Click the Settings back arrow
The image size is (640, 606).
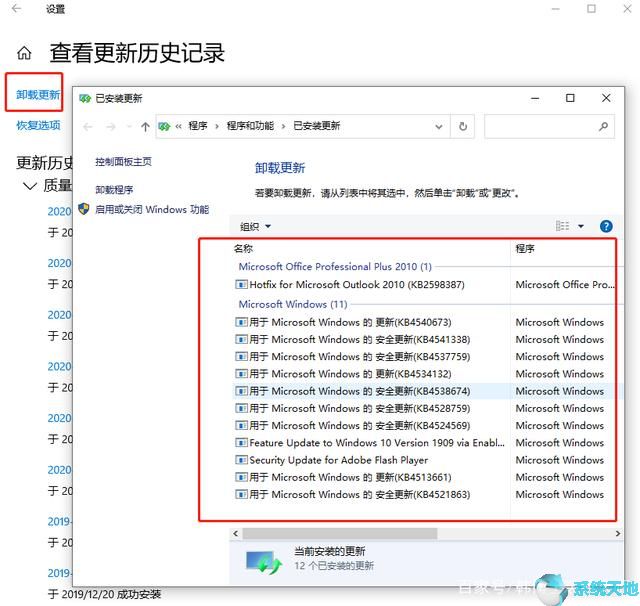16,9
